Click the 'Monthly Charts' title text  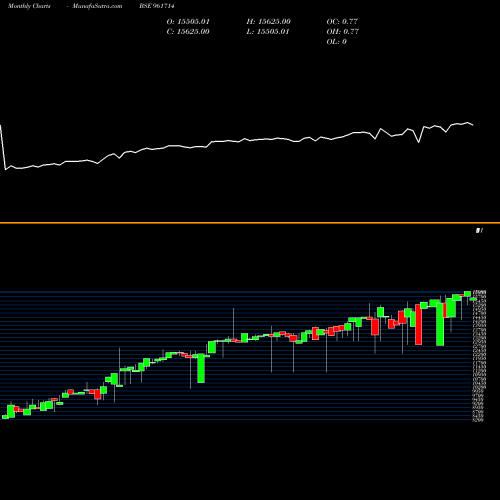click(x=29, y=6)
